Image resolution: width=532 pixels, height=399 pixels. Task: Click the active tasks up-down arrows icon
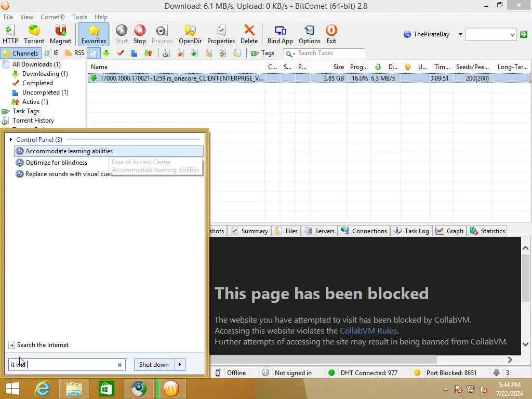pos(148,54)
